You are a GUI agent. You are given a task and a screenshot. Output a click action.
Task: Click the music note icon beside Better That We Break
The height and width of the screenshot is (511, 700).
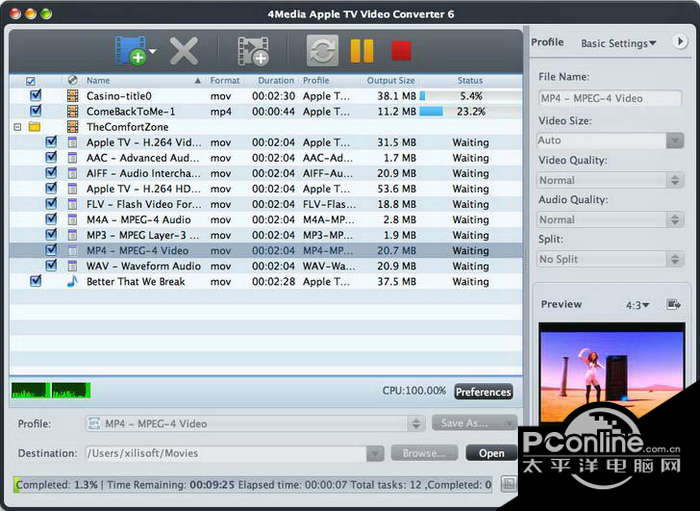coord(72,282)
